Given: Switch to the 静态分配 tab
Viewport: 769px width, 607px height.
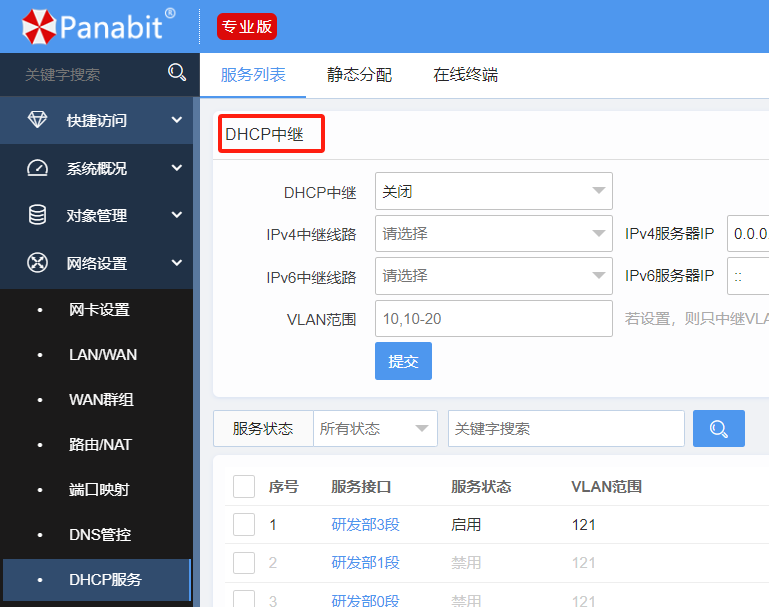Looking at the screenshot, I should point(359,75).
